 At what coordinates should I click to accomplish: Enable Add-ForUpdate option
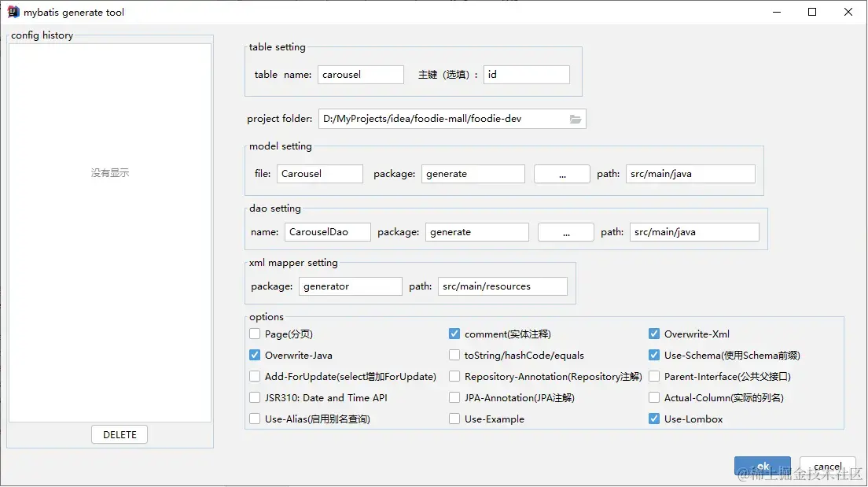255,377
